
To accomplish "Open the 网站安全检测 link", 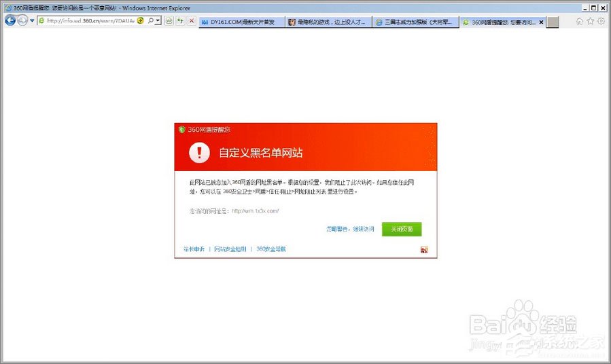I will tap(230, 249).
